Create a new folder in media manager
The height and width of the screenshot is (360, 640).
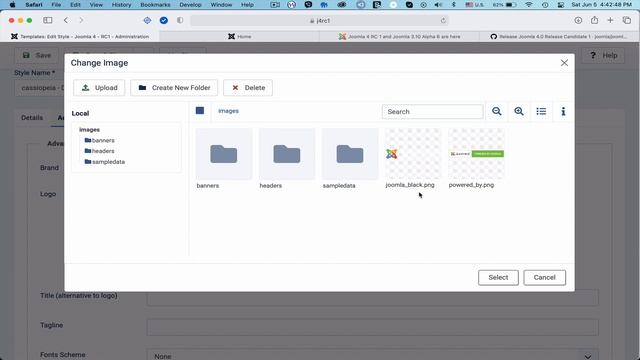[x=174, y=88]
